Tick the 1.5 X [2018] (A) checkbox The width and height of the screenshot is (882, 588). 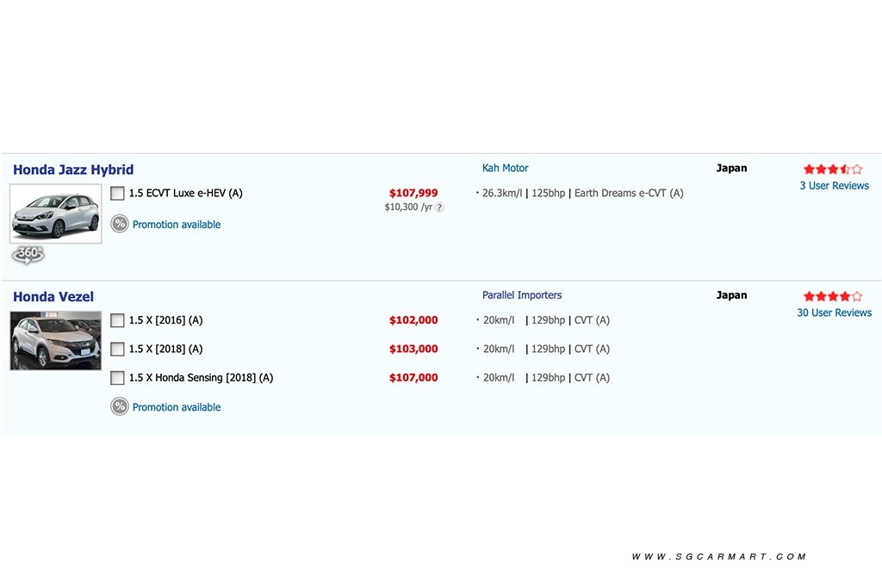[x=117, y=349]
